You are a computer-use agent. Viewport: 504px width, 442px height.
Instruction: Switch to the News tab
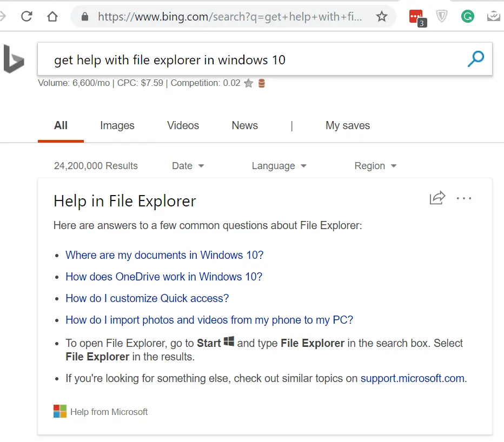click(x=244, y=125)
